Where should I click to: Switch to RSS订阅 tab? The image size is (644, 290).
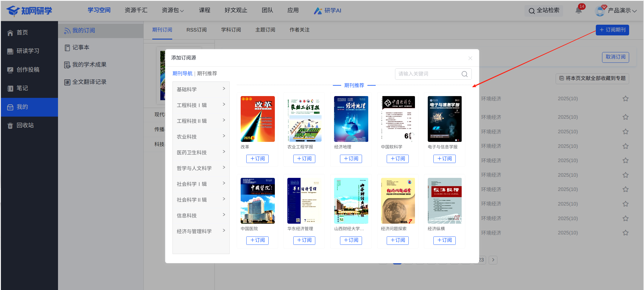(196, 30)
